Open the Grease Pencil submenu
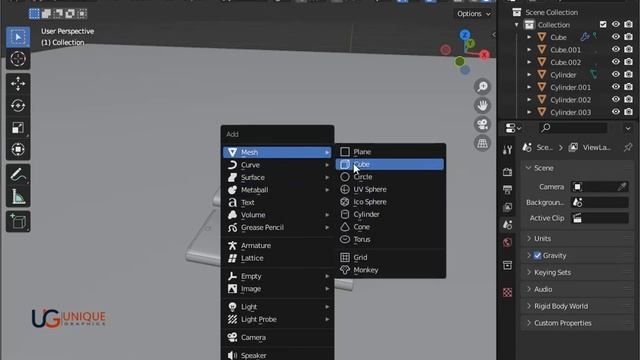Image resolution: width=640 pixels, height=360 pixels. (278, 227)
